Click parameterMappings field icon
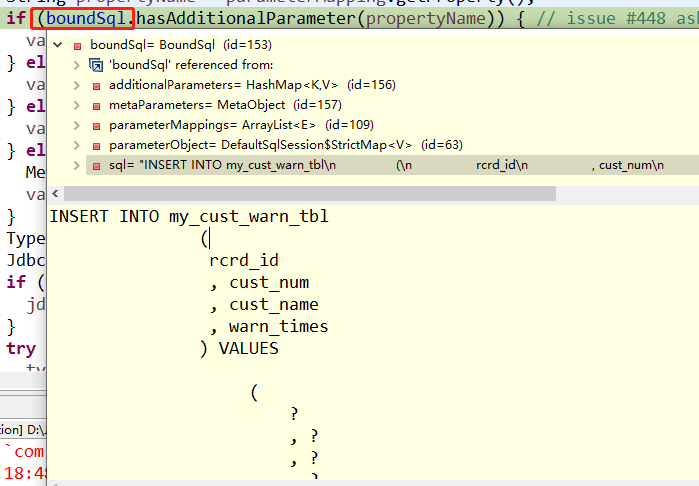Viewport: 699px width, 486px height. click(96, 126)
